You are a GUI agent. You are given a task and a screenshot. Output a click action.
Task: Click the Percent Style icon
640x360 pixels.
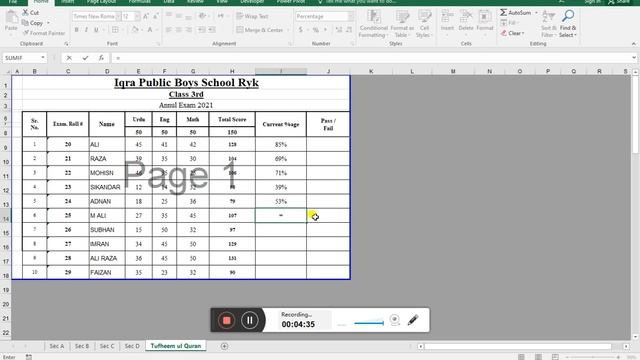[x=316, y=30]
